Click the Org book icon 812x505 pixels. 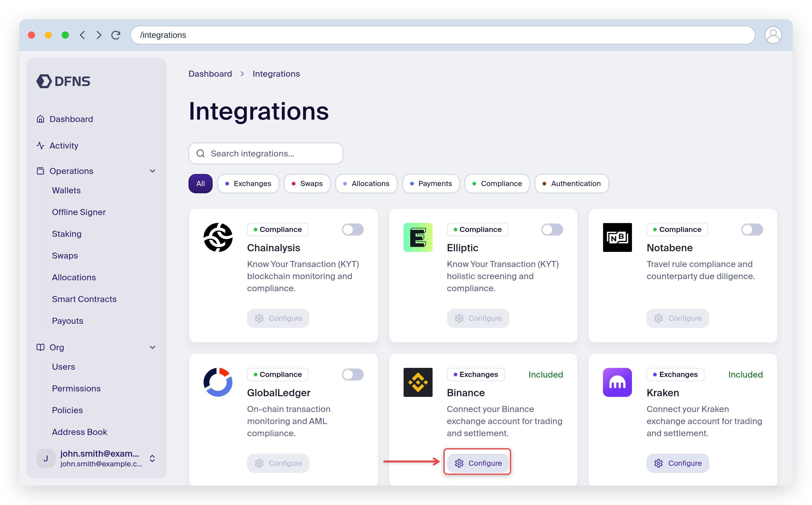(40, 347)
